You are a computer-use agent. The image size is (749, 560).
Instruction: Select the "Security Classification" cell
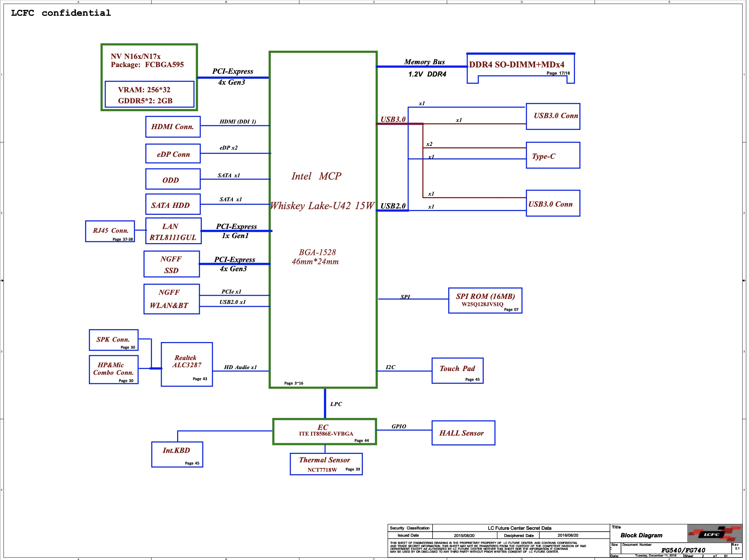pos(410,528)
